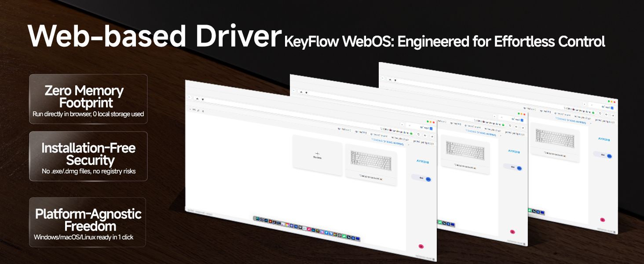Click the blue favicon on the front window's tab

[431, 128]
